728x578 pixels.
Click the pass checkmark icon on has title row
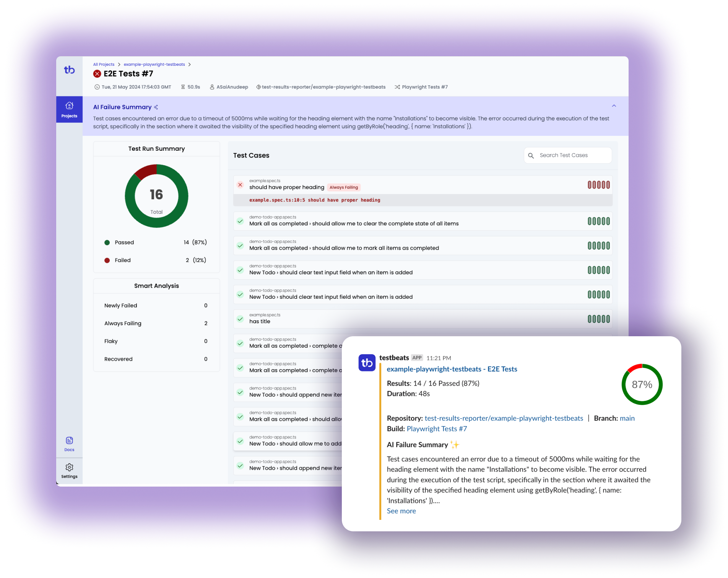point(240,319)
